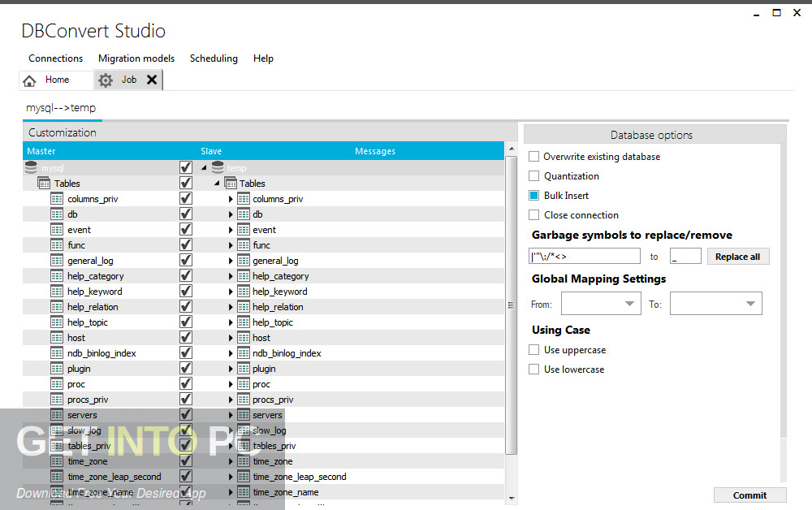Screen dimensions: 812x510
Task: Click Master help_category table icon
Action: click(x=57, y=276)
